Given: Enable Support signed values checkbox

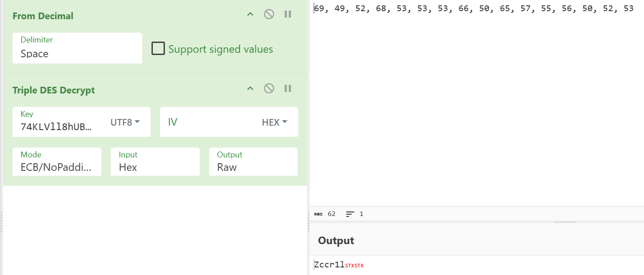Looking at the screenshot, I should point(158,48).
